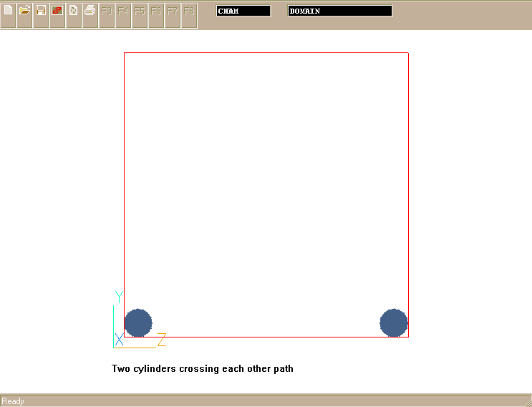
Task: Click the red image toolbar icon
Action: coord(57,11)
